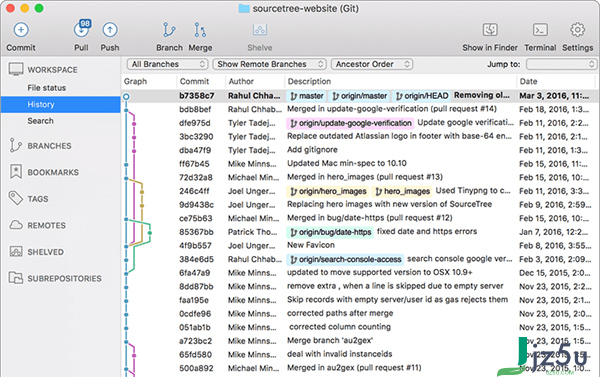Click the Pull icon with 98 badge
The height and width of the screenshot is (377, 600).
(x=81, y=29)
